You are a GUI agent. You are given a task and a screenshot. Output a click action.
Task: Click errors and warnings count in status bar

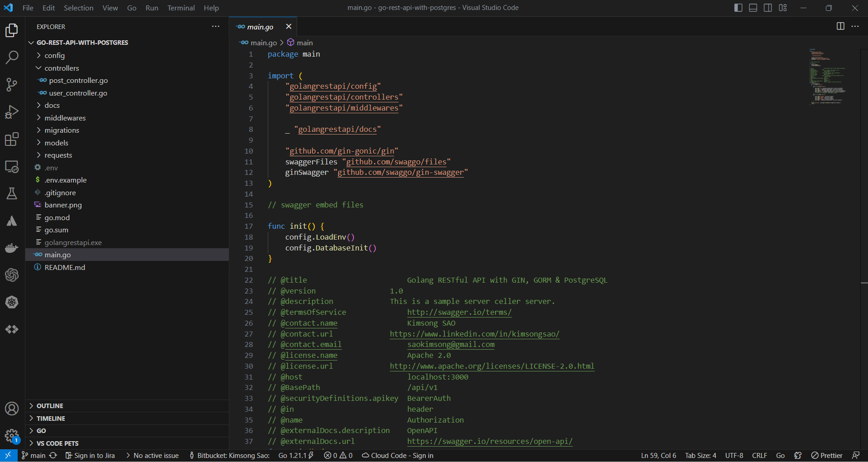[338, 455]
